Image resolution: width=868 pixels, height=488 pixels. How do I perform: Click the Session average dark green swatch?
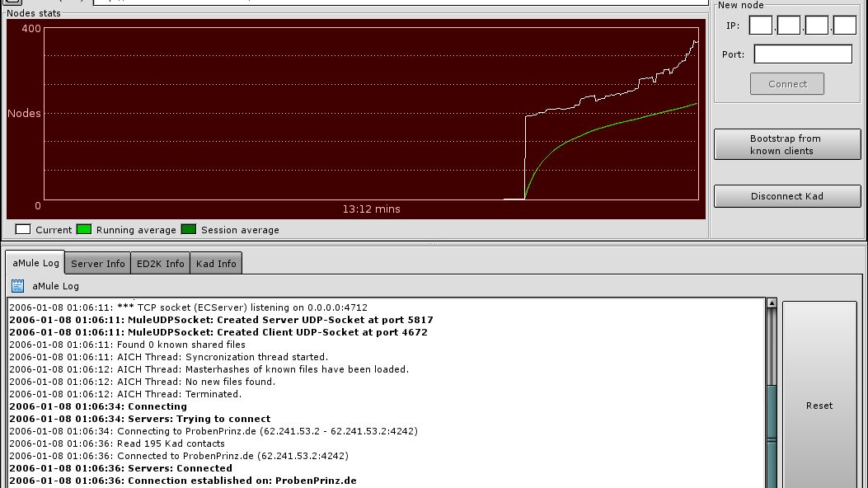point(188,229)
